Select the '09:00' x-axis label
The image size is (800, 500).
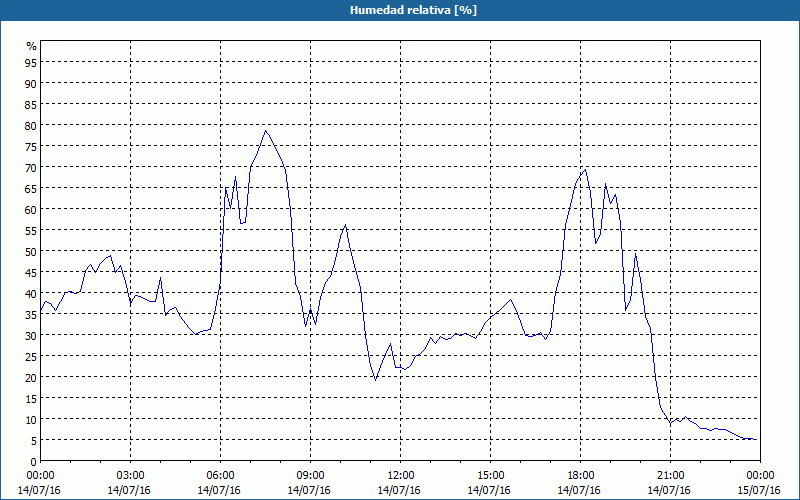point(311,476)
